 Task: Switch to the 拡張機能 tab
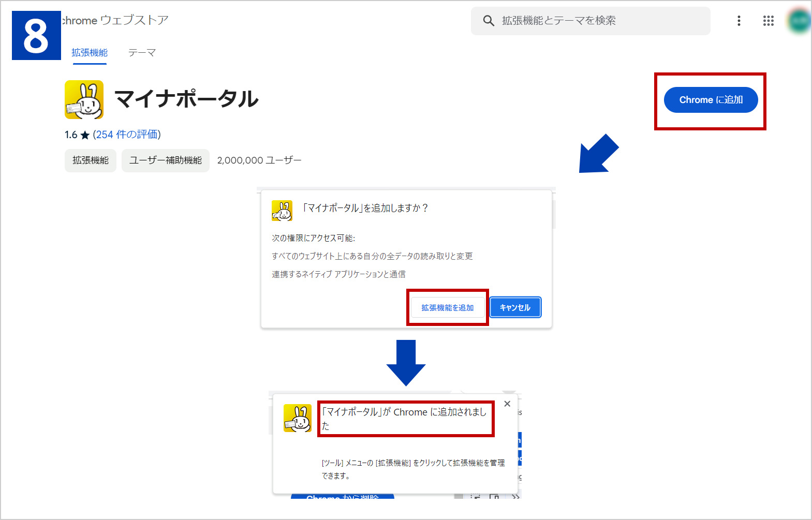point(90,53)
